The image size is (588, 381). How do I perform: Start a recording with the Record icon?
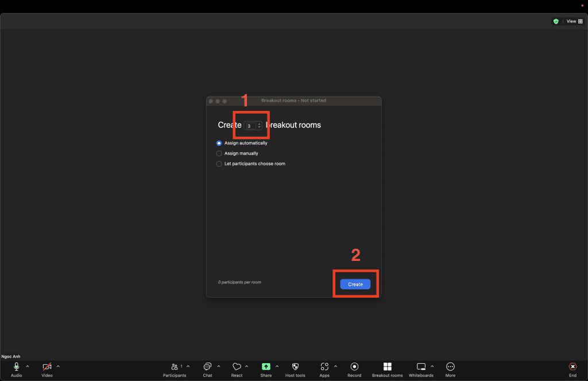pyautogui.click(x=354, y=370)
